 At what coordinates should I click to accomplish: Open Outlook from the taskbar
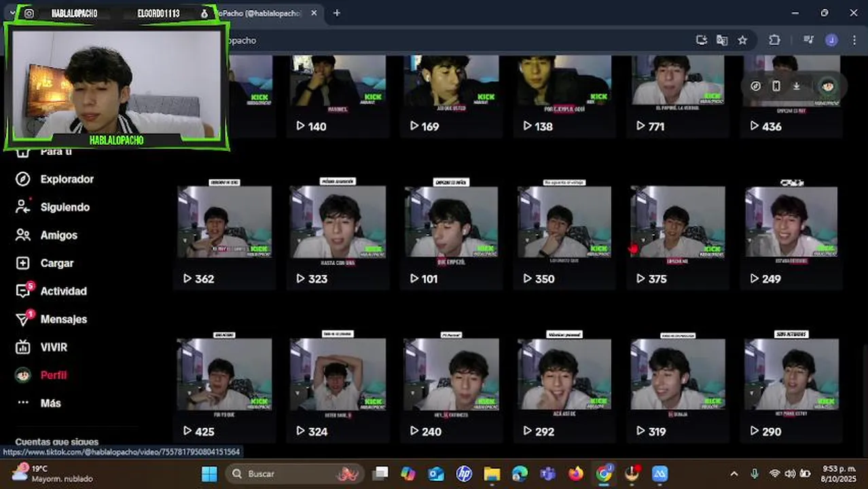[436, 473]
